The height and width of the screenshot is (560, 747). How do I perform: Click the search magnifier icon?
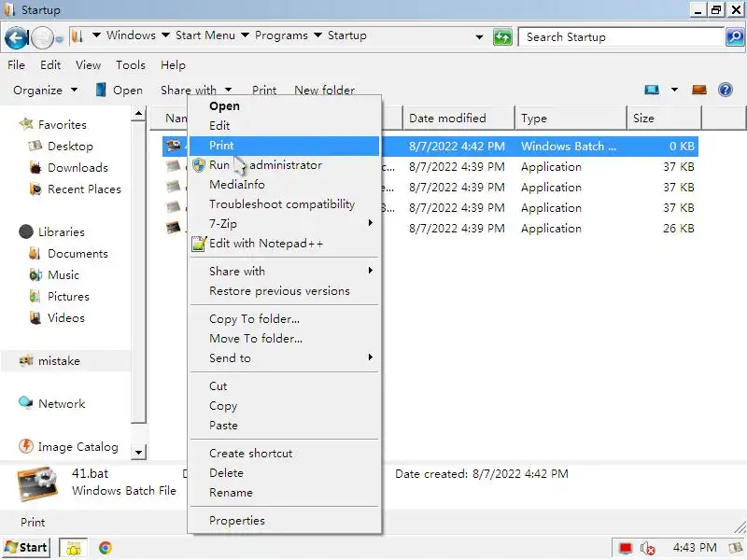(x=735, y=36)
